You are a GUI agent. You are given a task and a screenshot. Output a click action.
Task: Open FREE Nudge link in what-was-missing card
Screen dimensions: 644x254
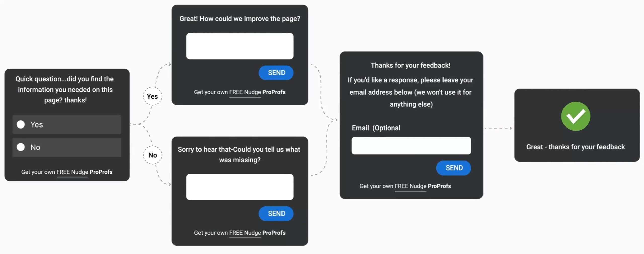coord(245,233)
